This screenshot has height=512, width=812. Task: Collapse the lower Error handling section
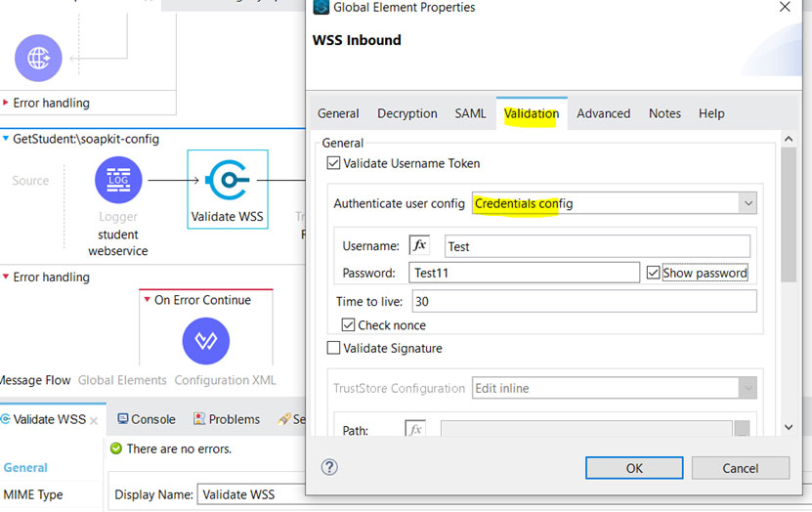click(6, 277)
